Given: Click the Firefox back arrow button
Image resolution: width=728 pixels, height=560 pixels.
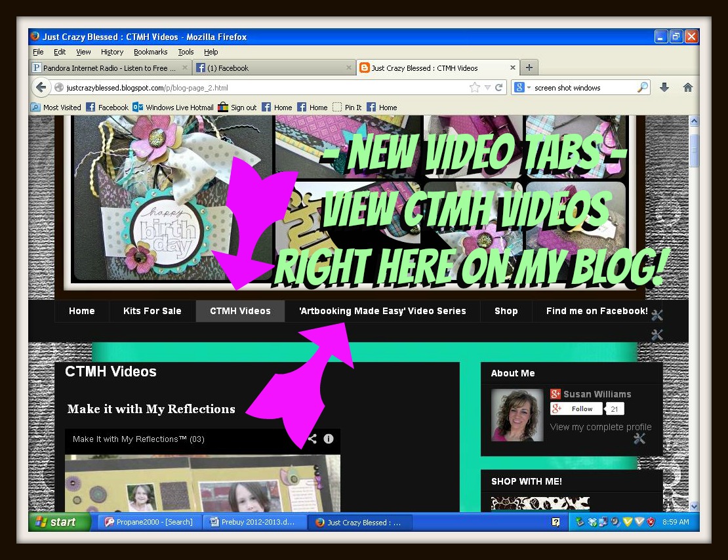Looking at the screenshot, I should click(41, 87).
